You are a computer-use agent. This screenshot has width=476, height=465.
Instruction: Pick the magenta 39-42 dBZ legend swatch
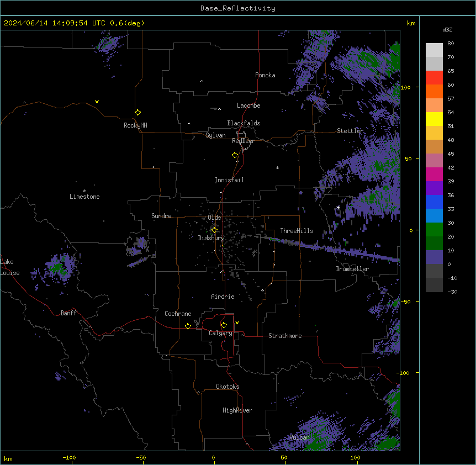pos(434,174)
